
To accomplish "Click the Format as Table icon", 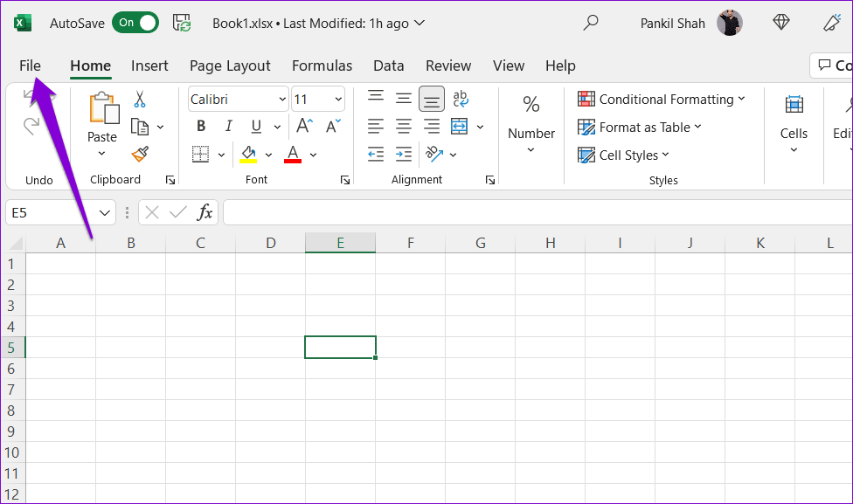I will click(639, 127).
